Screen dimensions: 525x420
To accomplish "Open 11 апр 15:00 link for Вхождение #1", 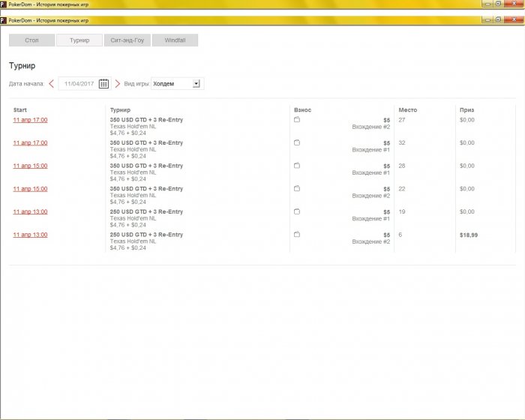I will click(30, 166).
